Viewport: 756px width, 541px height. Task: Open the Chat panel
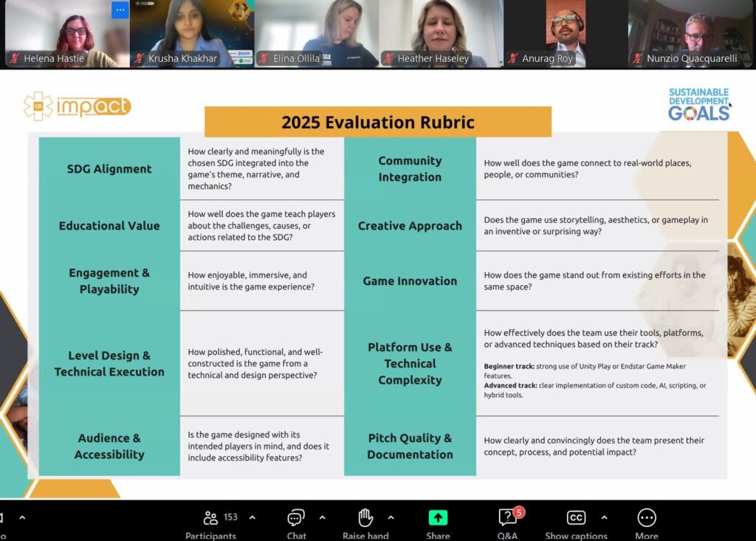click(x=296, y=519)
